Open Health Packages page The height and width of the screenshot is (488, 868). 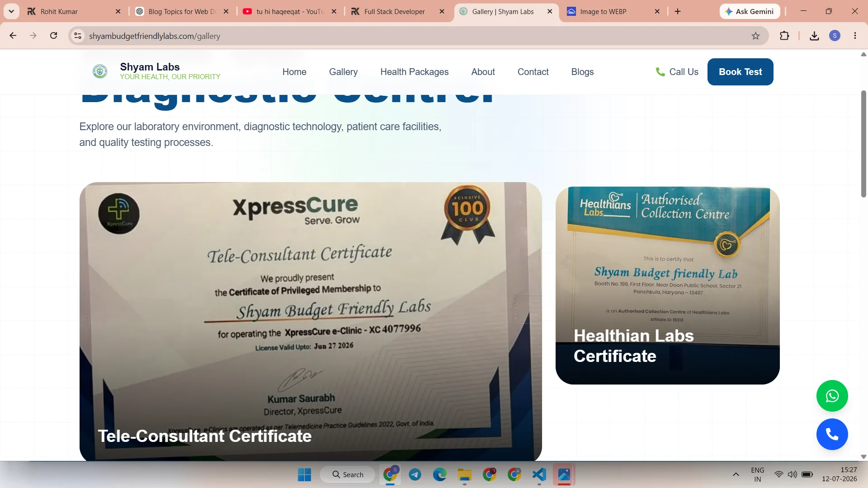coord(414,72)
